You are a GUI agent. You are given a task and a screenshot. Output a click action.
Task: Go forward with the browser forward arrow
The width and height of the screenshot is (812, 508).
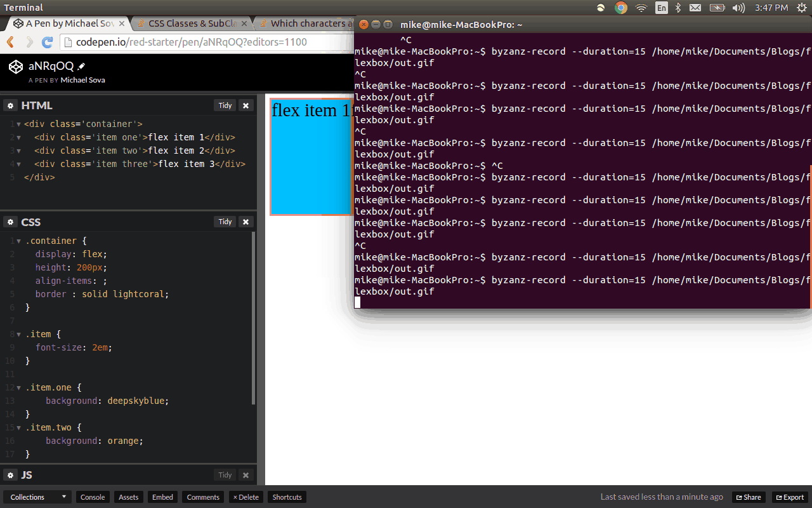29,43
